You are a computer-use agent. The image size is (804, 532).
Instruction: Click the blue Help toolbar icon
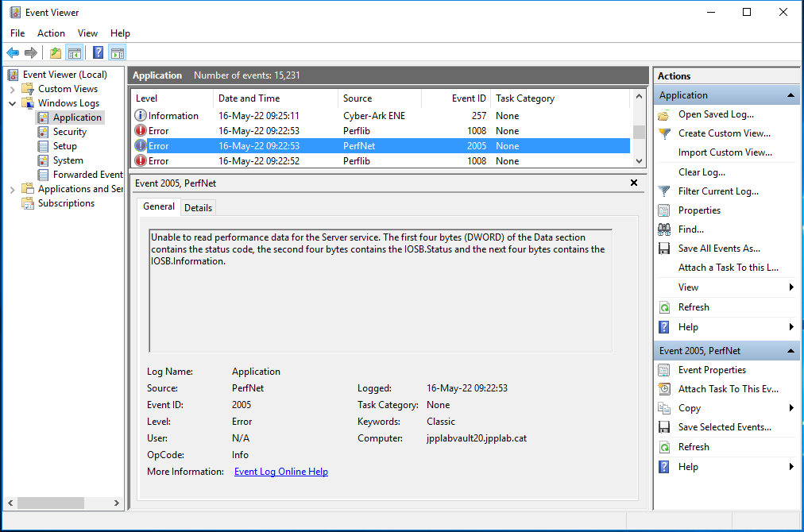coord(98,53)
